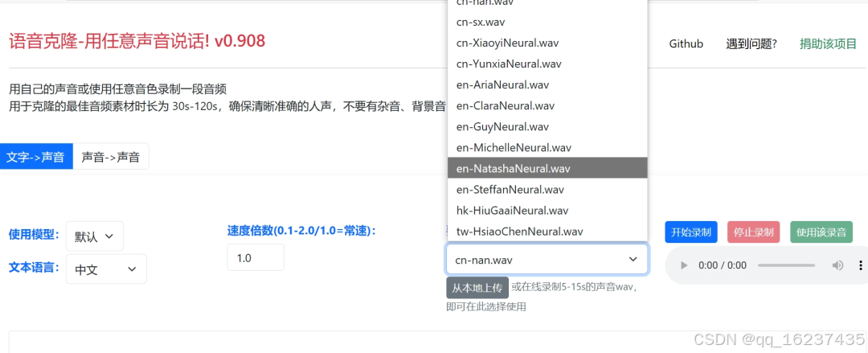Viewport: 868px width, 353px height.
Task: Pick tw-HsiaoChenNeural.wav from list
Action: [x=547, y=231]
